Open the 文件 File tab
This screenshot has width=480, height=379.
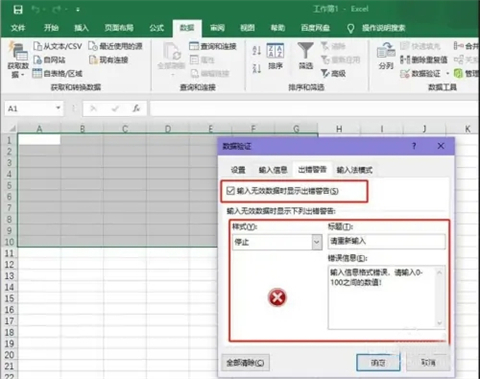18,28
